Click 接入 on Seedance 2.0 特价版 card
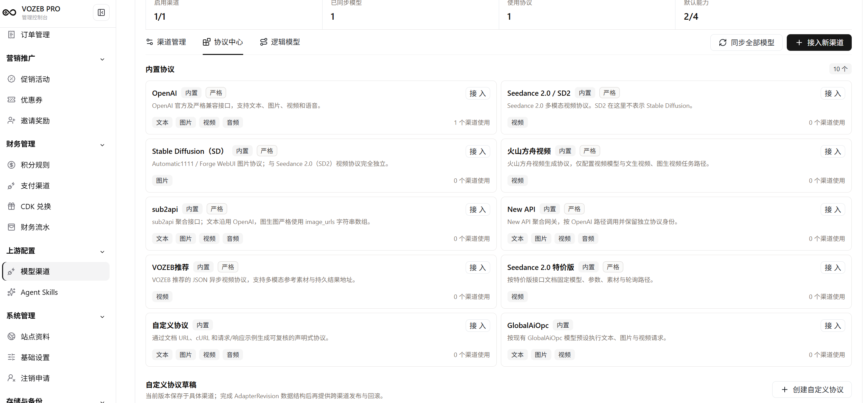 [832, 268]
